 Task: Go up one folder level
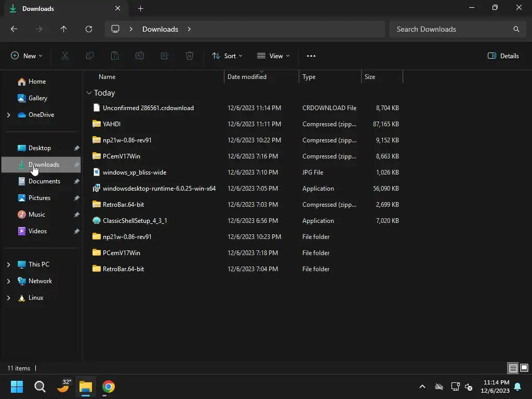pos(63,29)
